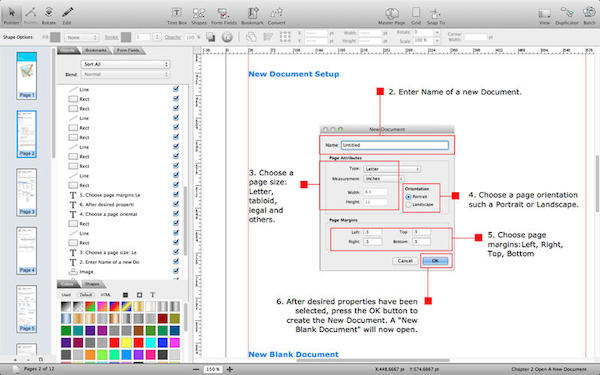Toggle visibility of '4. Choose a page orientat' layer

[176, 214]
